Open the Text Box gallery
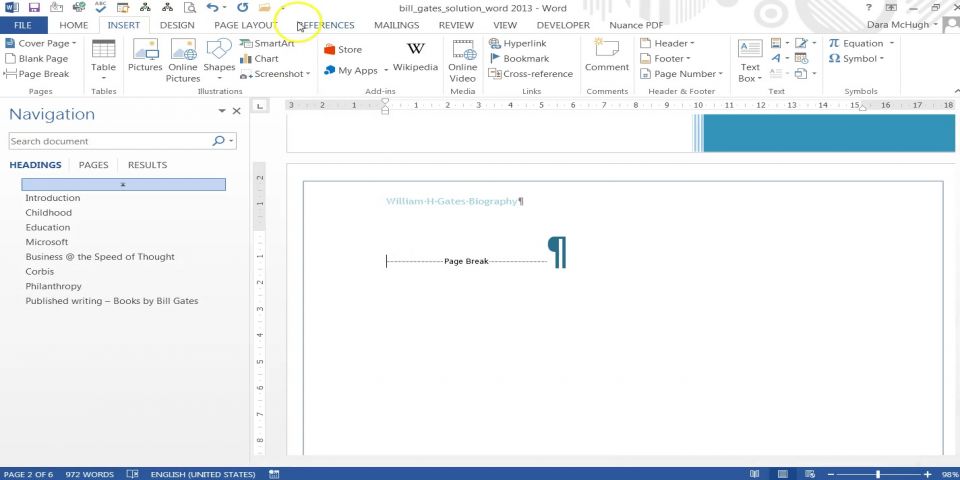The width and height of the screenshot is (960, 480). [750, 60]
